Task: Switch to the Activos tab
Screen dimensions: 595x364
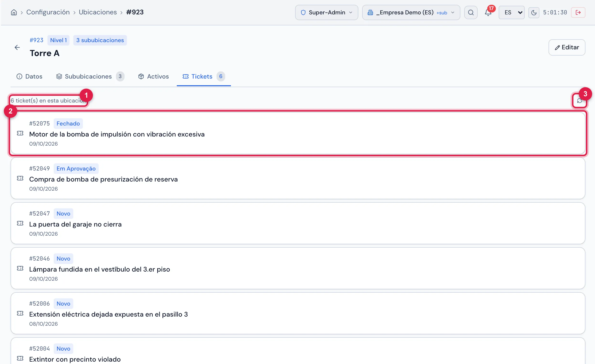Action: [153, 76]
